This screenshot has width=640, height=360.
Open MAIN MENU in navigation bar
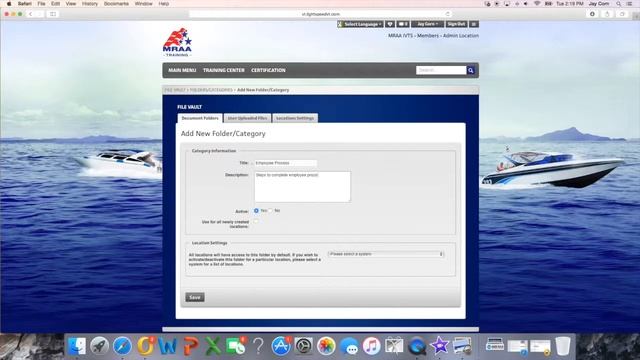click(x=182, y=70)
